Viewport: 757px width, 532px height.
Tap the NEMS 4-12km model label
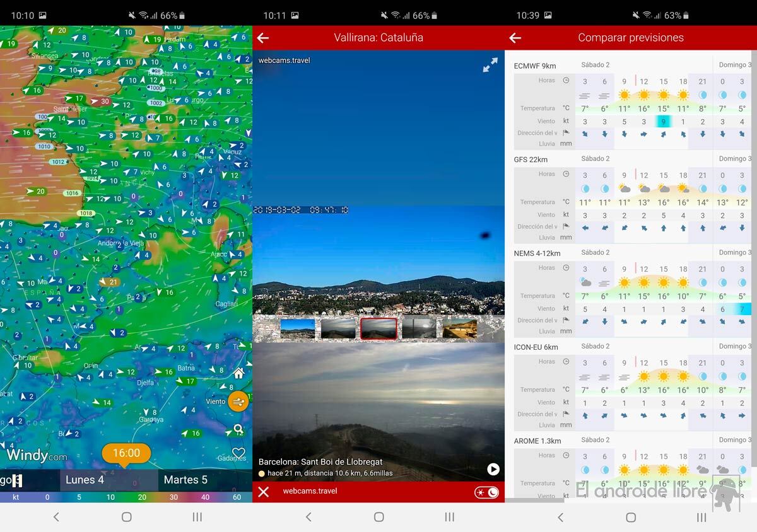537,253
